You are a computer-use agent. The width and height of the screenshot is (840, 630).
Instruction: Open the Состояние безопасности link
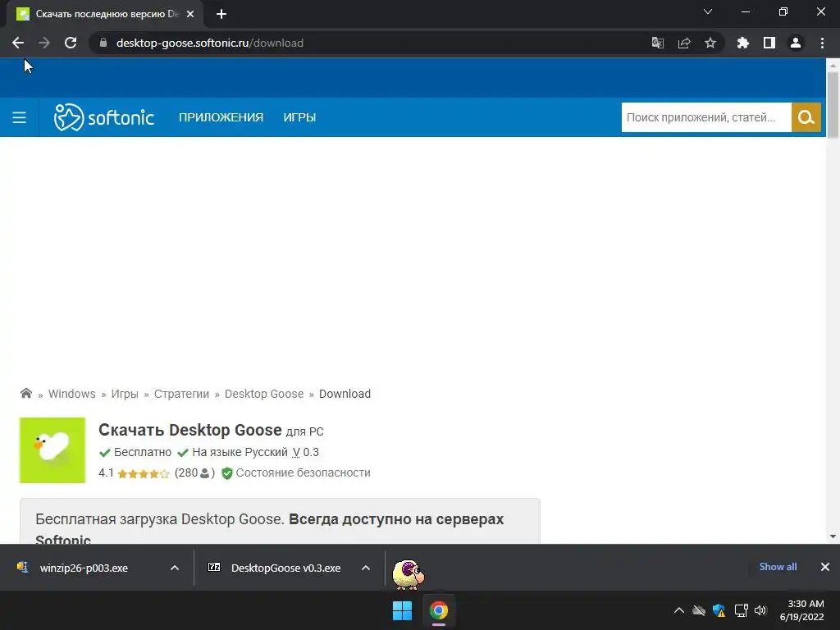(304, 472)
